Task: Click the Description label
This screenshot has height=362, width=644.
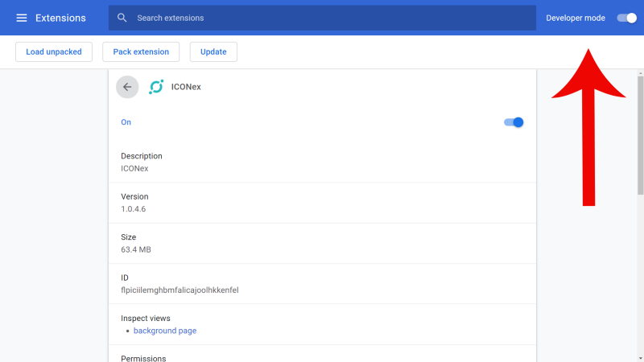Action: 142,156
